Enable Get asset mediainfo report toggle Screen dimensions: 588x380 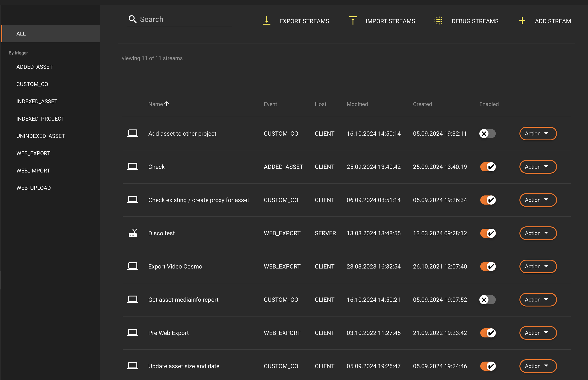pos(487,299)
